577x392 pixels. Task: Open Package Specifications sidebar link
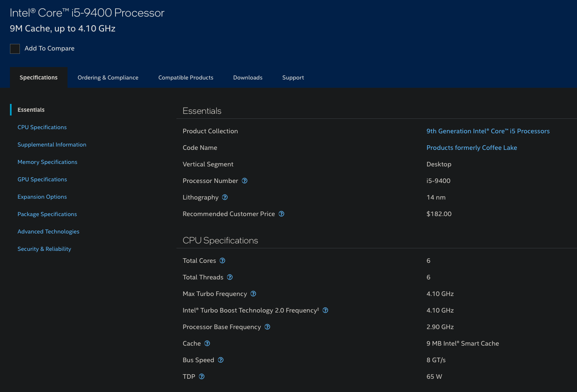47,214
